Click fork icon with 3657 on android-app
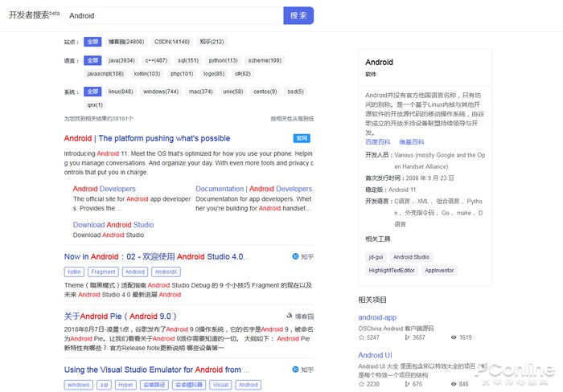 tap(407, 337)
